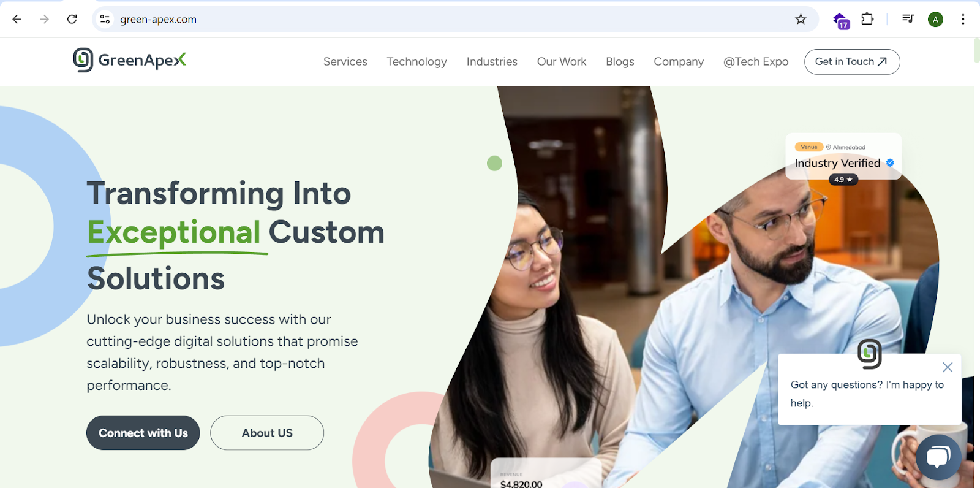The height and width of the screenshot is (488, 980).
Task: Open the Our Work nav item
Action: pyautogui.click(x=562, y=61)
